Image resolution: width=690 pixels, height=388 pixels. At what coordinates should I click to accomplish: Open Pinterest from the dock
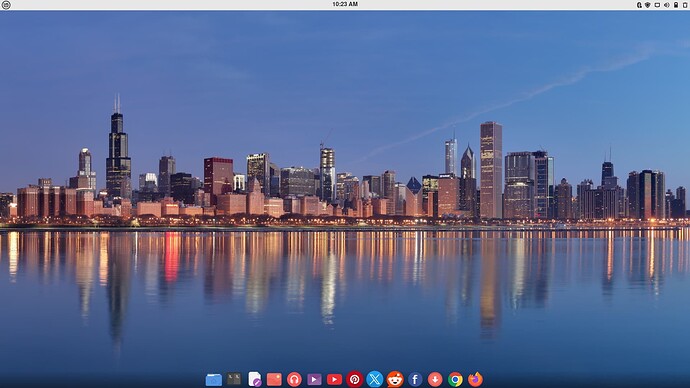tap(355, 379)
